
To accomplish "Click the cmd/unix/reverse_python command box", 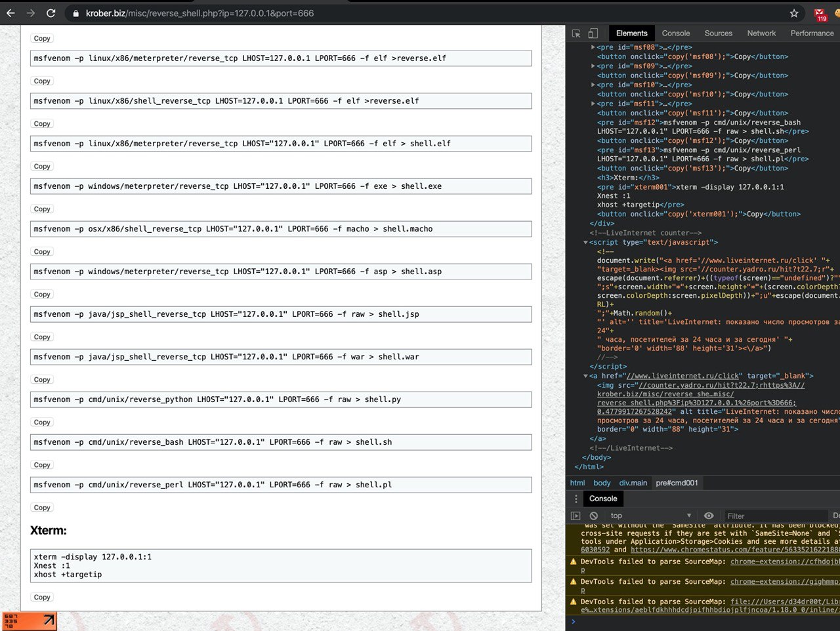I will [x=281, y=399].
